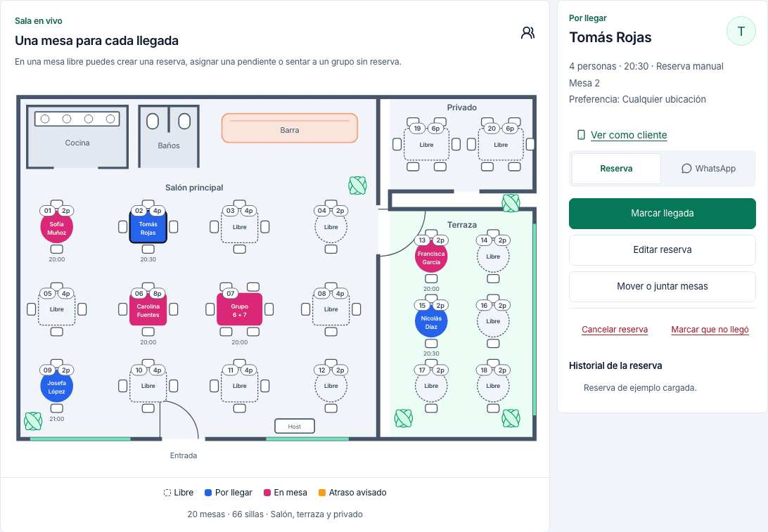
Task: Select the joined Grupo 6 + 7 table
Action: 240,310
